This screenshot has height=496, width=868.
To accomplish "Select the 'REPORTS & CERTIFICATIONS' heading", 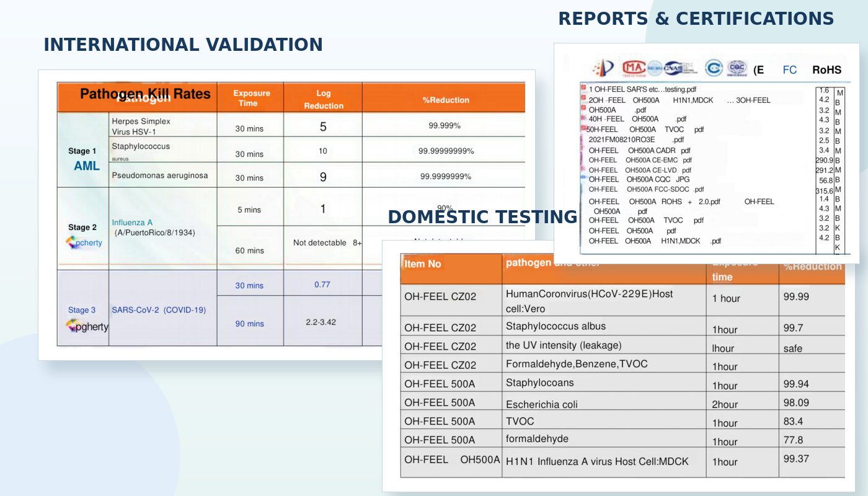I will click(x=696, y=19).
